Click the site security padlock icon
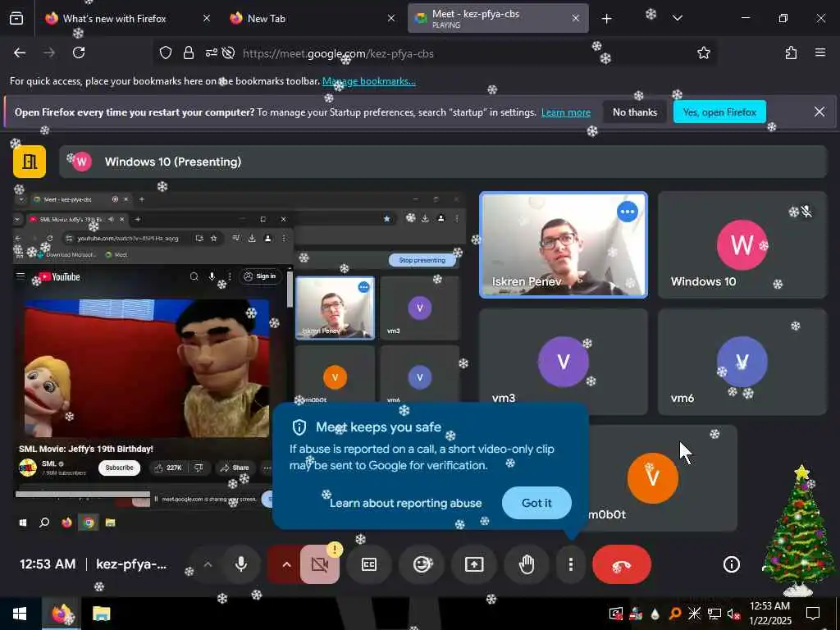The image size is (840, 630). pyautogui.click(x=189, y=53)
